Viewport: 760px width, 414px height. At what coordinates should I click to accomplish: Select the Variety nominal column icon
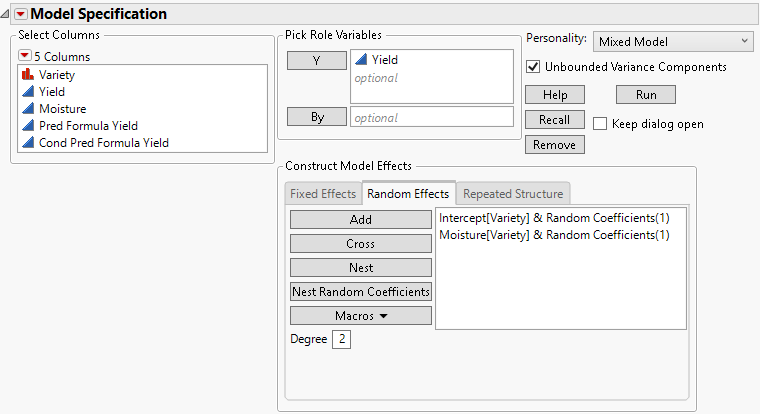tap(27, 75)
